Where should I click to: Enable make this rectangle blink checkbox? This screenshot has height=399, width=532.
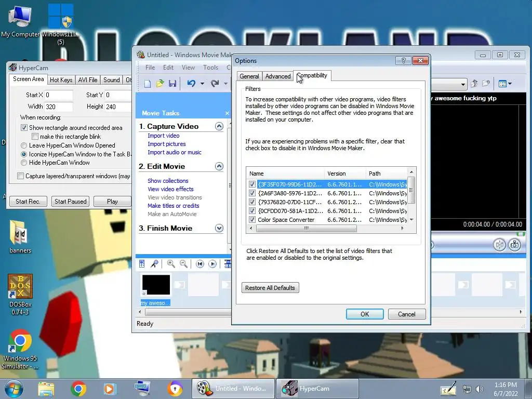[35, 137]
